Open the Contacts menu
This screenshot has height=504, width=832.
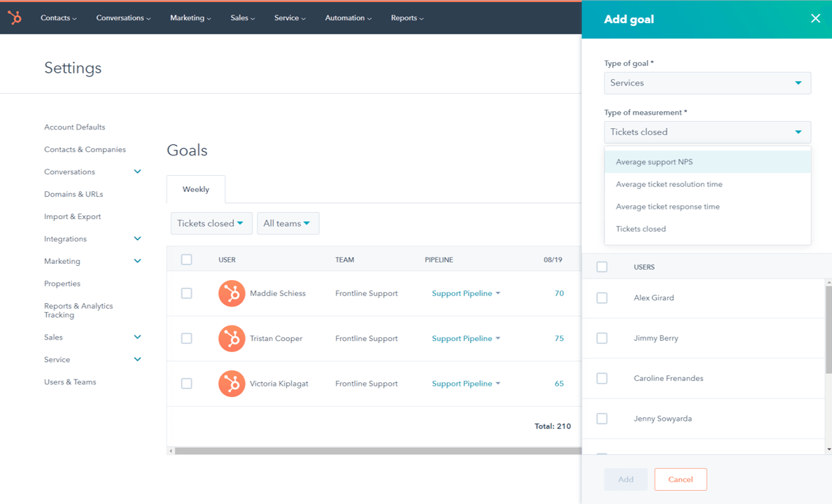point(58,17)
